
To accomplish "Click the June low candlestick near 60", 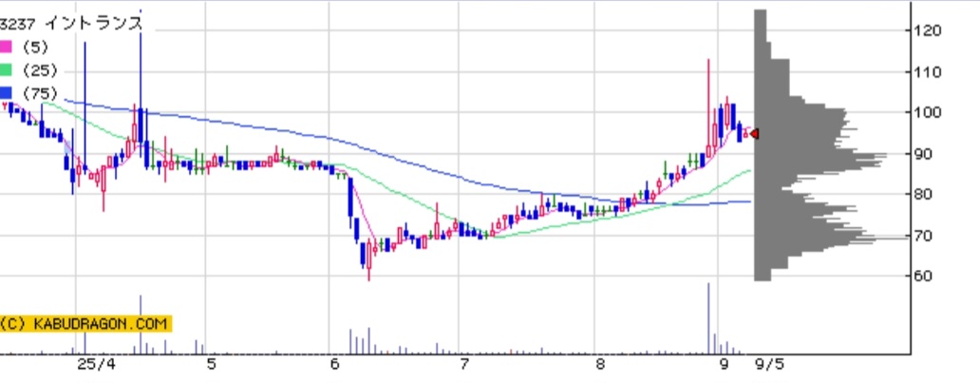I will tap(368, 259).
